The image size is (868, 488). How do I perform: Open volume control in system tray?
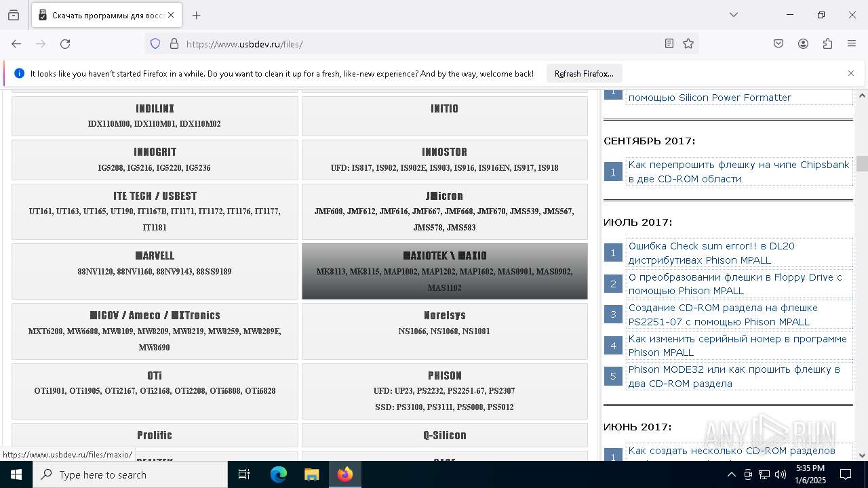[781, 474]
